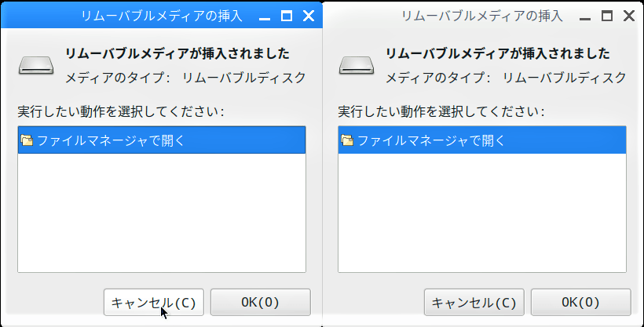This screenshot has width=644, height=327.
Task: Select ファイルマネージャで開く in the active dialog list
Action: pos(162,140)
